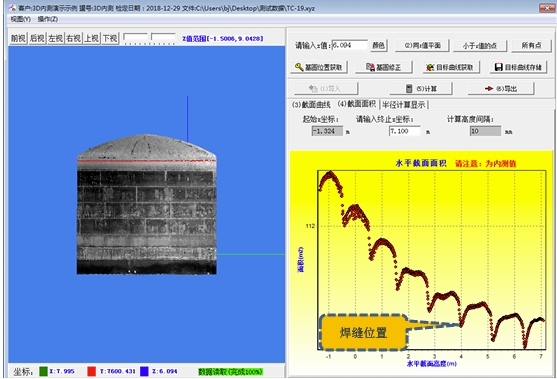
Task: Click the 基圆修正 correction icon
Action: click(370, 67)
